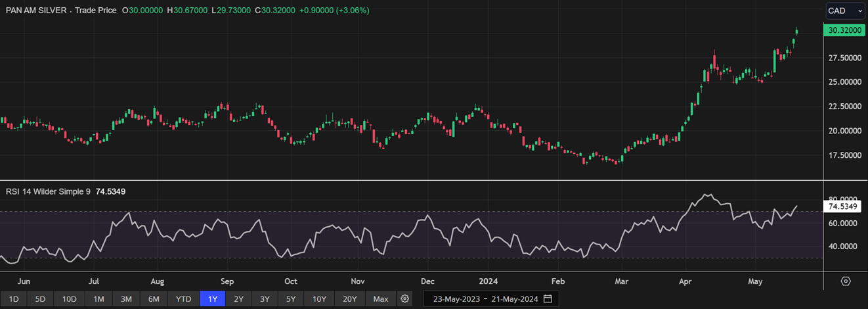868x309 pixels.
Task: Click the Low value L29.73000
Action: click(232, 11)
